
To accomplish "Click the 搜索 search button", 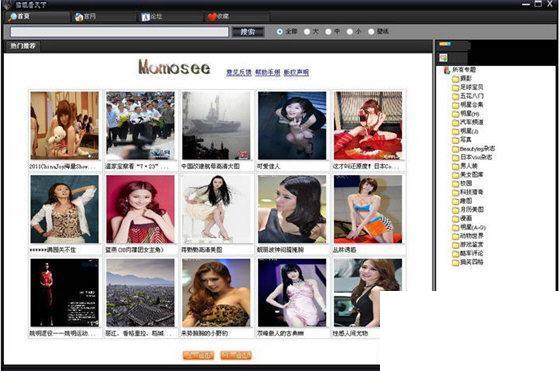I will 248,32.
